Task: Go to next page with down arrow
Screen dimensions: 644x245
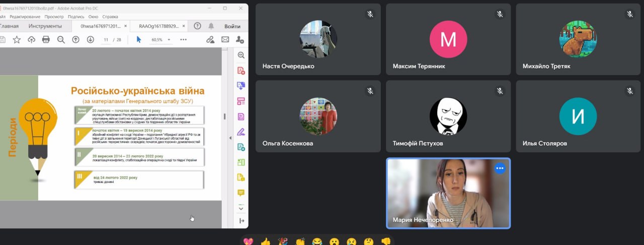Action: click(91, 39)
